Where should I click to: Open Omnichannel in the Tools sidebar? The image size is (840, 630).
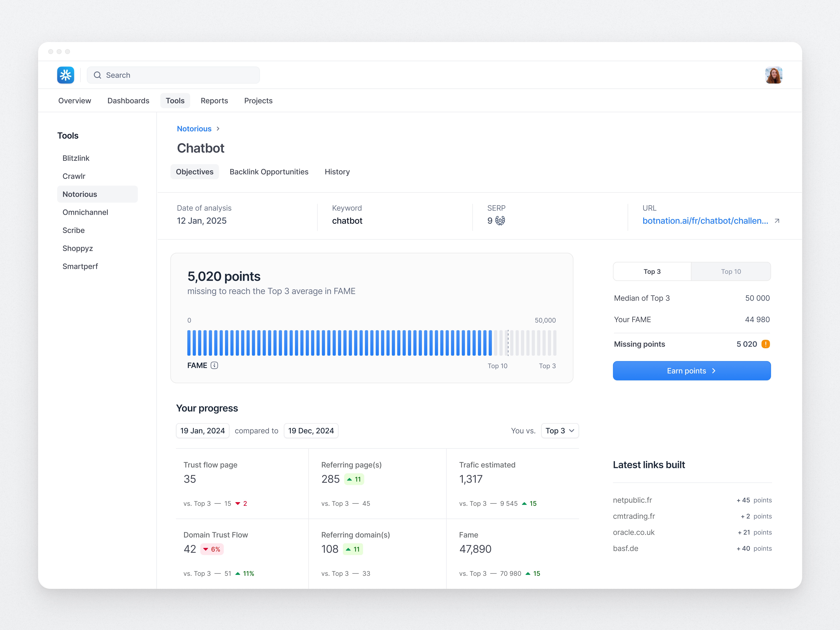[85, 212]
